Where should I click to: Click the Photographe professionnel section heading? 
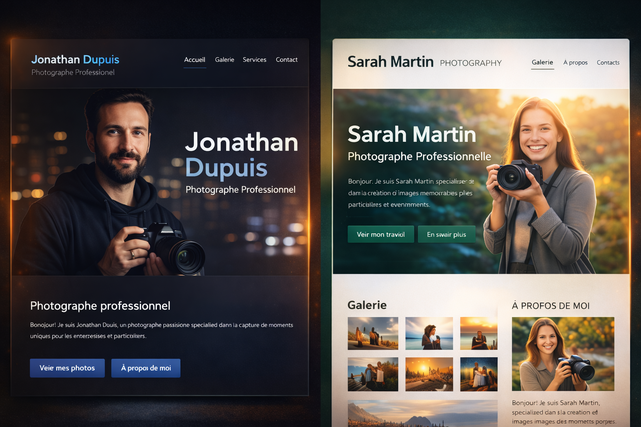[100, 306]
